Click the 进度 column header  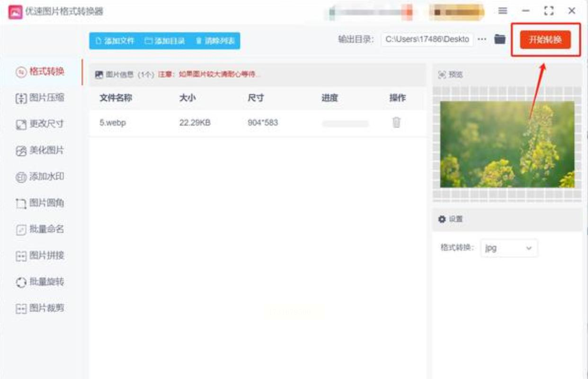tap(330, 98)
